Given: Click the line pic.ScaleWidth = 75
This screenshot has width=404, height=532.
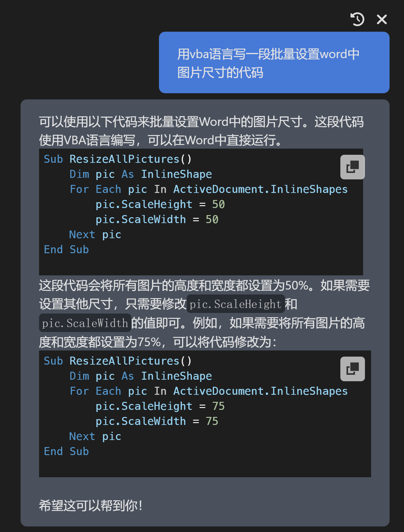Looking at the screenshot, I should [x=157, y=422].
